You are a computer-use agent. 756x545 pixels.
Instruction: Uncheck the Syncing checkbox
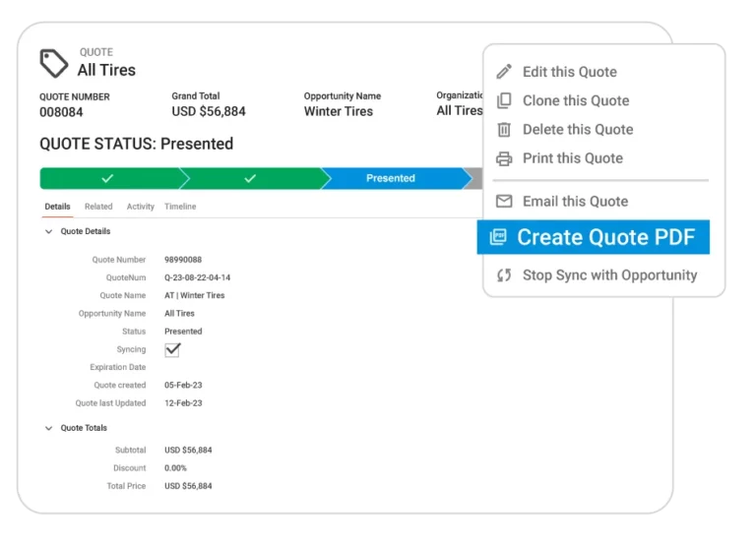pyautogui.click(x=172, y=349)
